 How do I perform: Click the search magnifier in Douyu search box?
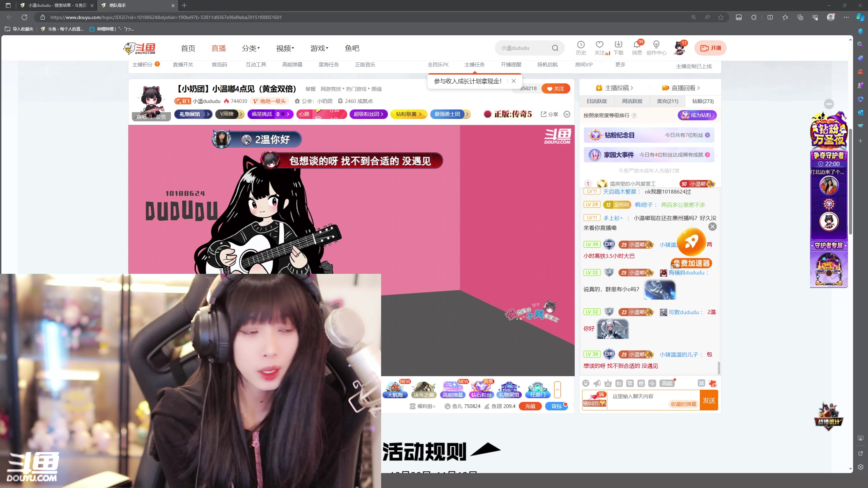[x=555, y=48]
